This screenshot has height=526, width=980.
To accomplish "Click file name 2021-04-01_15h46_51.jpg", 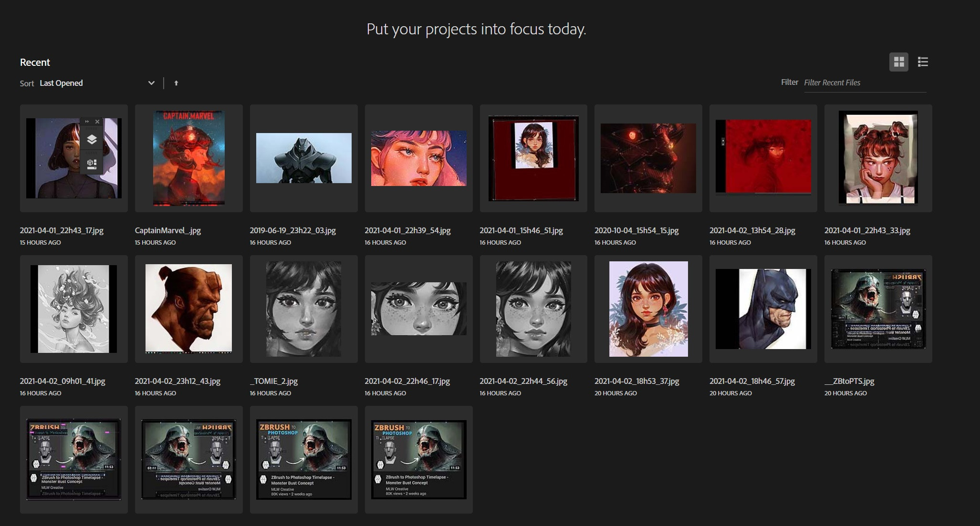I will pos(521,230).
